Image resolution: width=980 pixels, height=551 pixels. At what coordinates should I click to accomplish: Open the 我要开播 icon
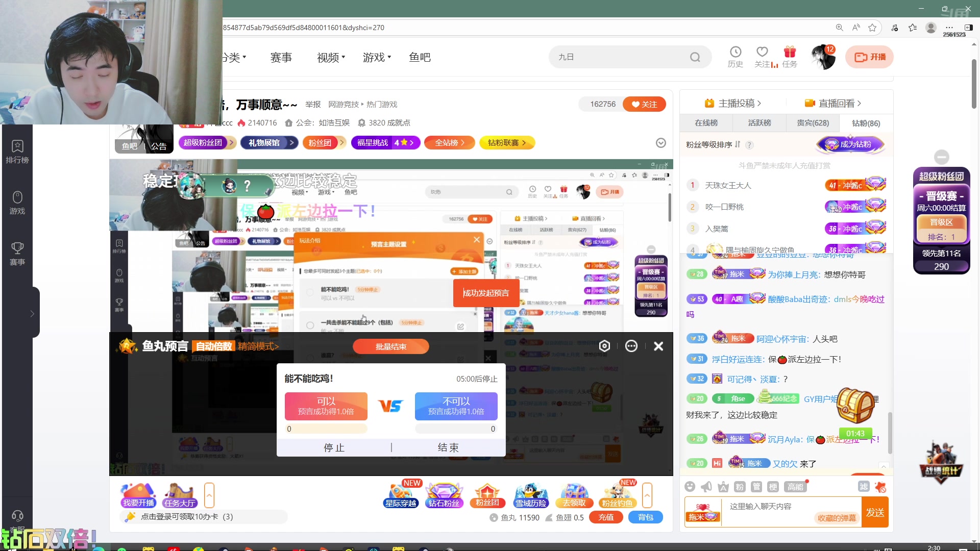click(138, 495)
